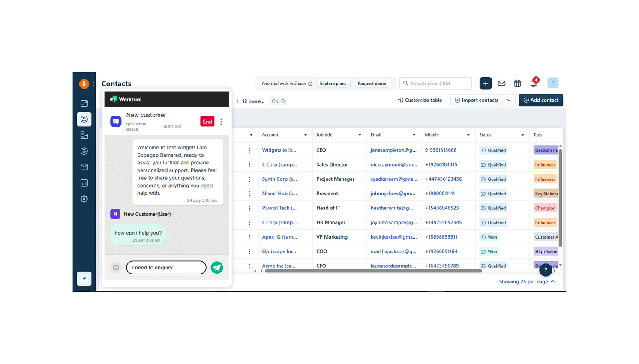Click the Qualified status in Pivotal Tech row
This screenshot has height=364, width=639.
pos(493,208)
